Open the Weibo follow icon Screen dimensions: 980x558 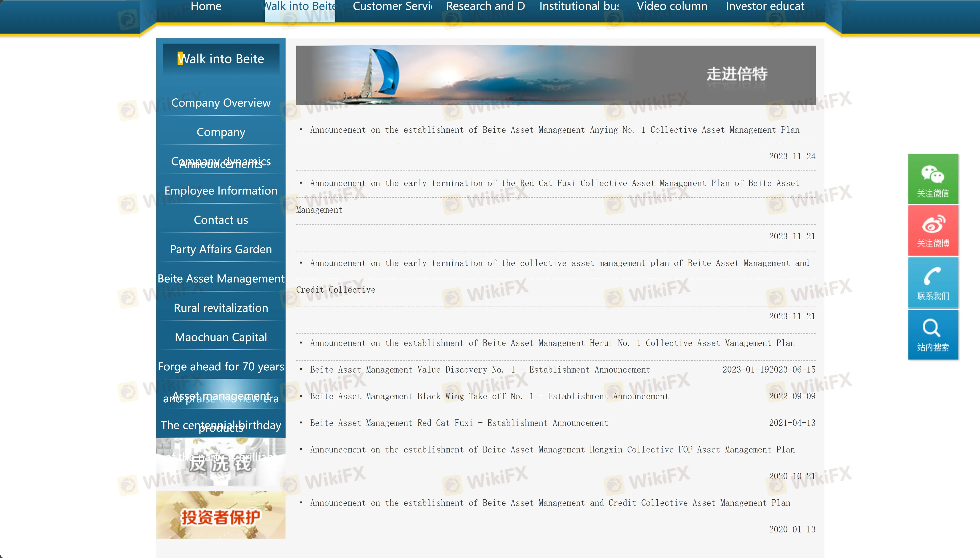(933, 230)
